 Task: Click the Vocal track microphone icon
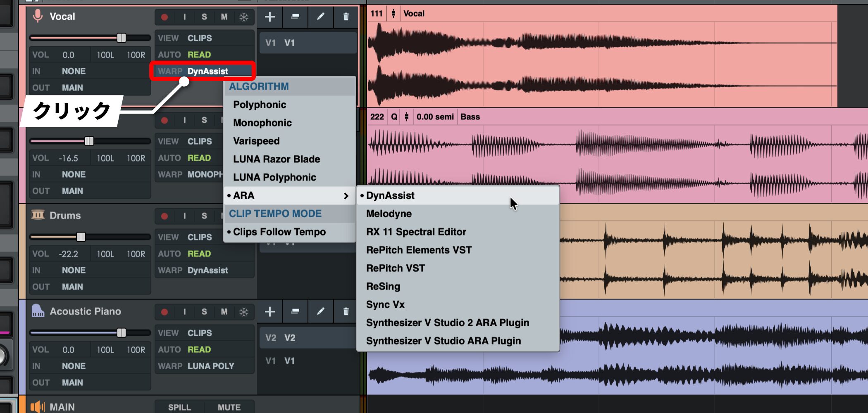pos(38,16)
